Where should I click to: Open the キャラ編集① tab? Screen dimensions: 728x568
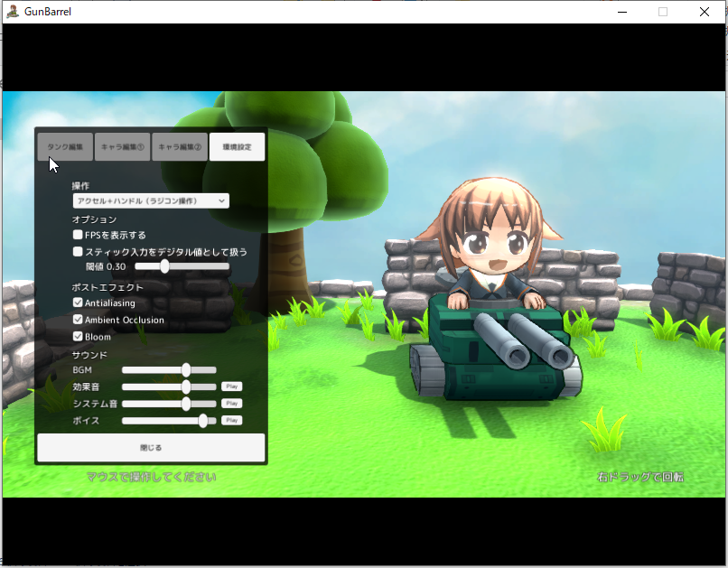point(123,146)
